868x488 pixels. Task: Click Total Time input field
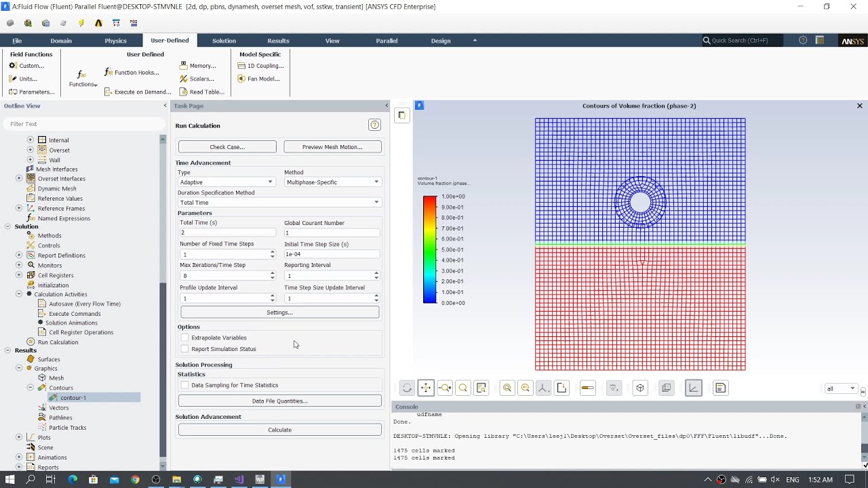tap(227, 232)
